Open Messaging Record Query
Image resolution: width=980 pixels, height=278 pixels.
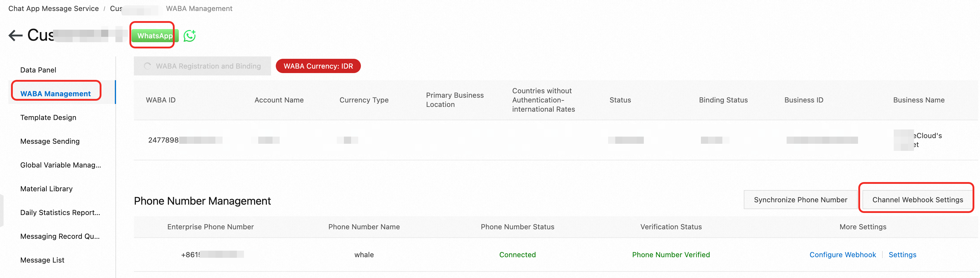60,236
